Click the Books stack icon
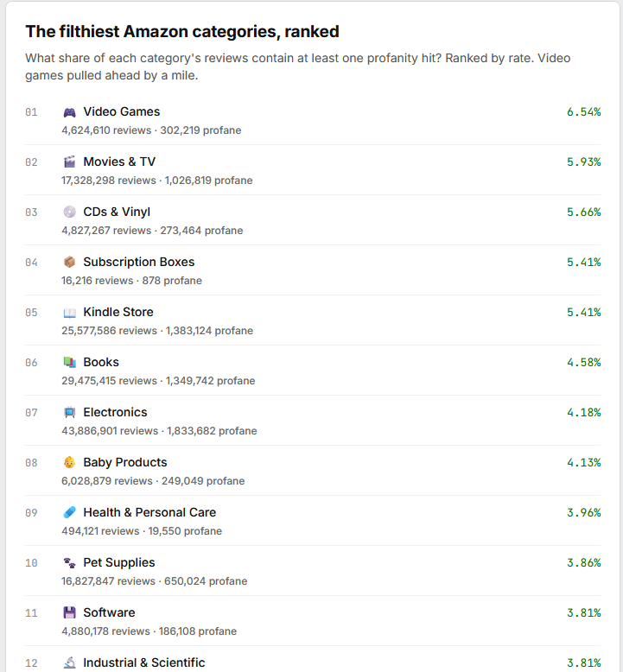 click(x=69, y=363)
